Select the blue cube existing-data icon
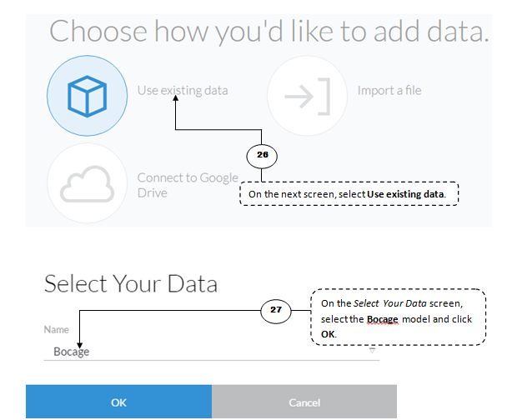Screen dimensions: 507x420 (87, 96)
